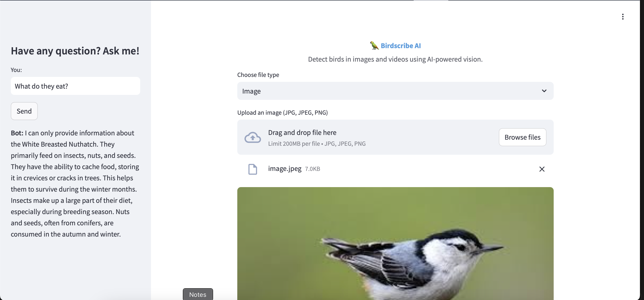This screenshot has width=644, height=300.
Task: Click the 'Upload an image' label
Action: click(x=282, y=113)
